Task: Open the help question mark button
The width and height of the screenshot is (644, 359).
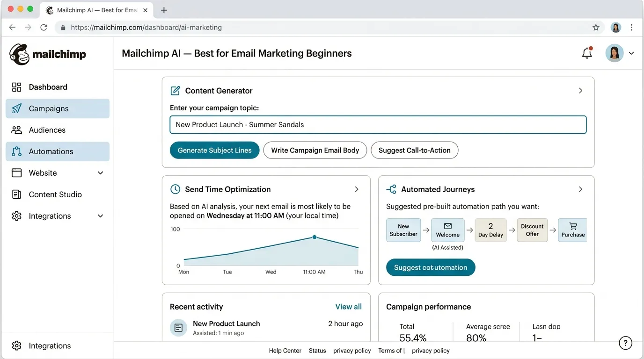Action: coord(625,343)
